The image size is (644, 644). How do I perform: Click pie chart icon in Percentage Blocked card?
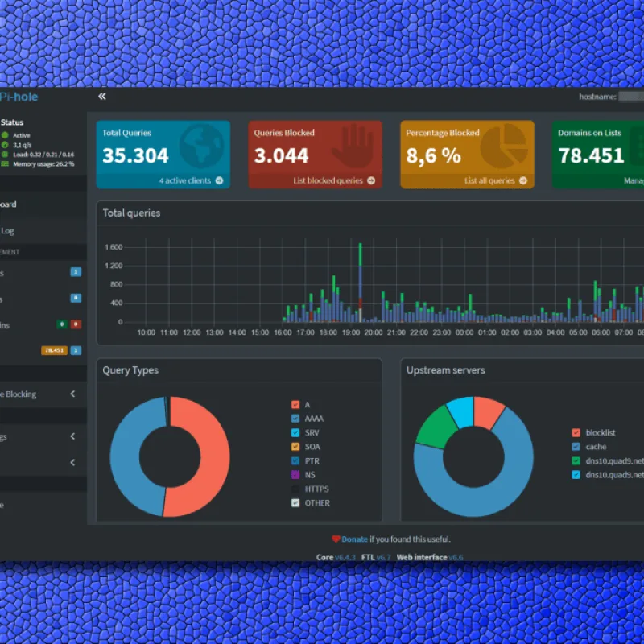(x=505, y=147)
